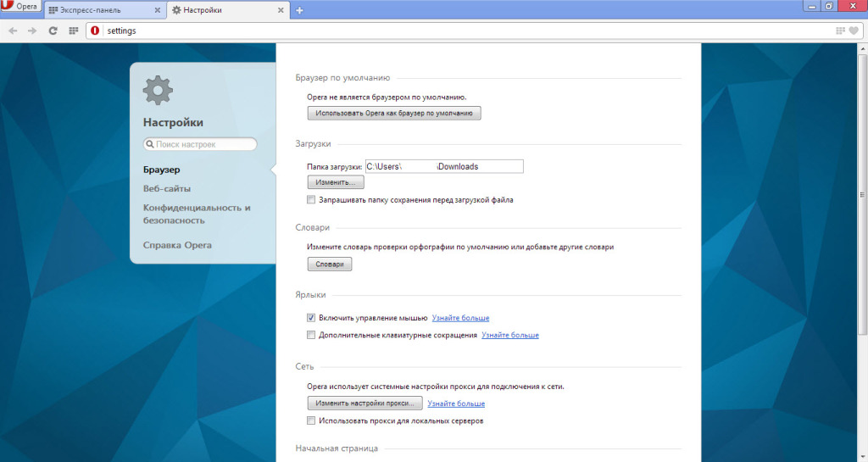
Task: Reload the page with refresh icon
Action: [x=53, y=31]
